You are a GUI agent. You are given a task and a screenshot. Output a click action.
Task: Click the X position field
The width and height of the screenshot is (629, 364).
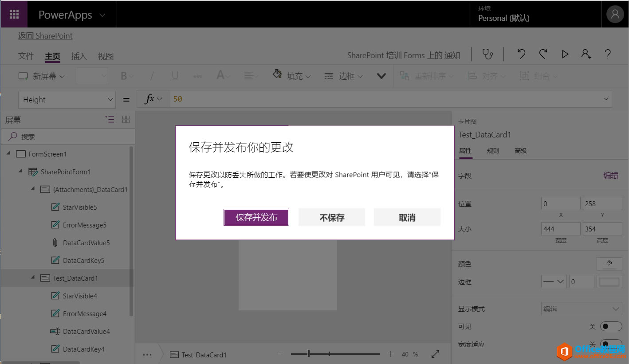pos(561,204)
